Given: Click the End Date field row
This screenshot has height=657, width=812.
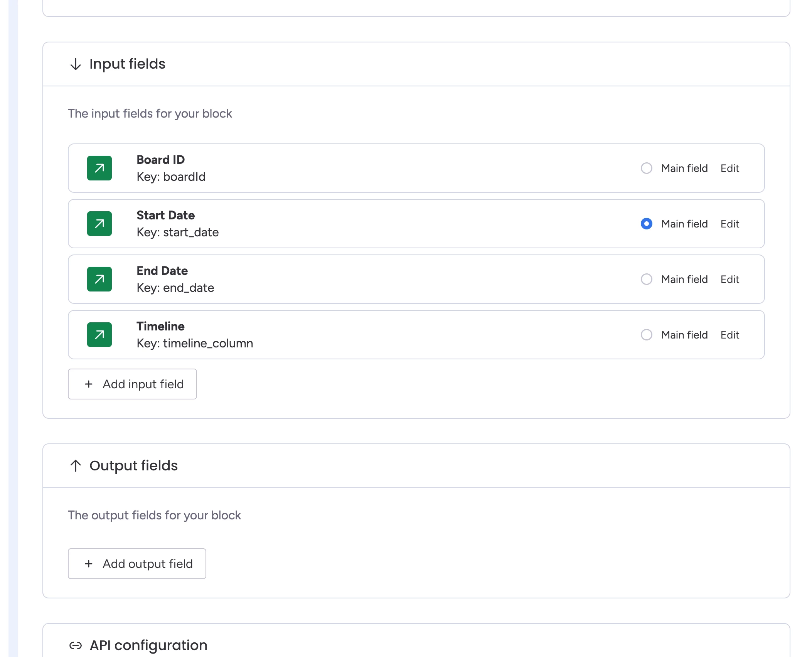Looking at the screenshot, I should point(386,279).
